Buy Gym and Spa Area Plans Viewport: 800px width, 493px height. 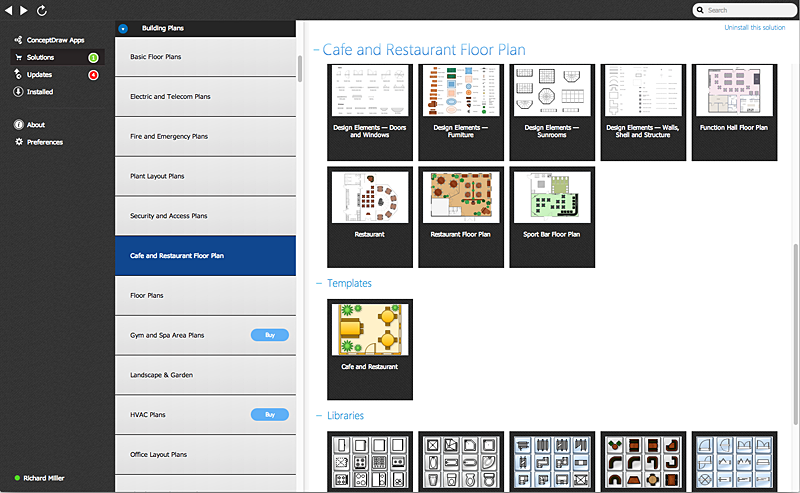coord(269,335)
